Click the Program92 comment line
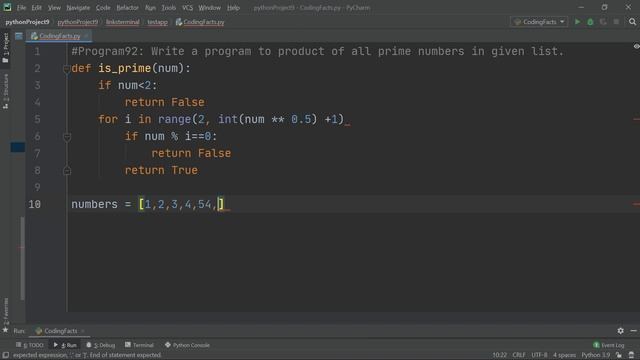This screenshot has height=360, width=640. [317, 51]
